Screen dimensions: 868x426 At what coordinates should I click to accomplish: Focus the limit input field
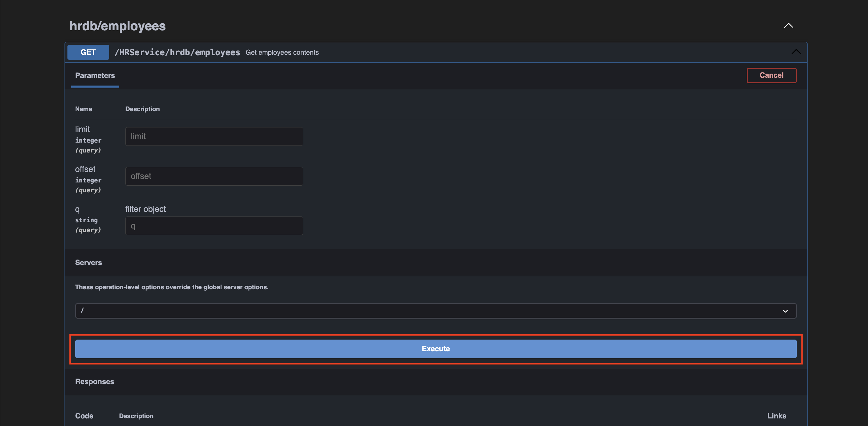[214, 136]
